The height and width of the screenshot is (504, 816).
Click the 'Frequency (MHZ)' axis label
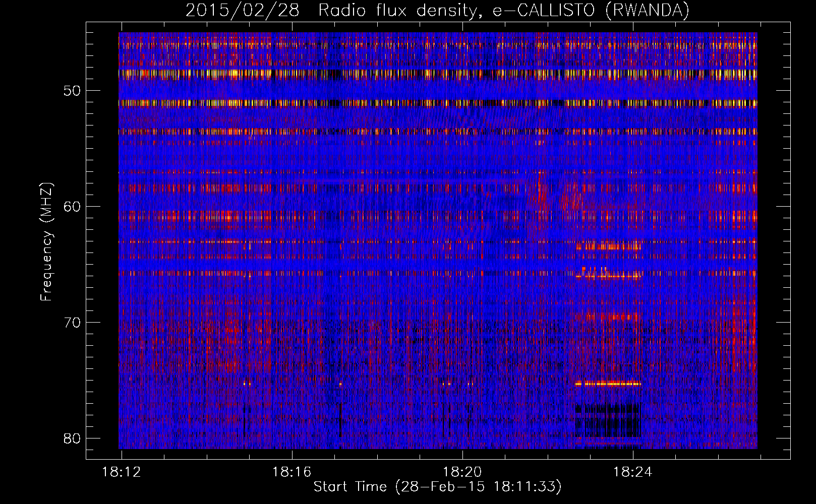pyautogui.click(x=46, y=241)
